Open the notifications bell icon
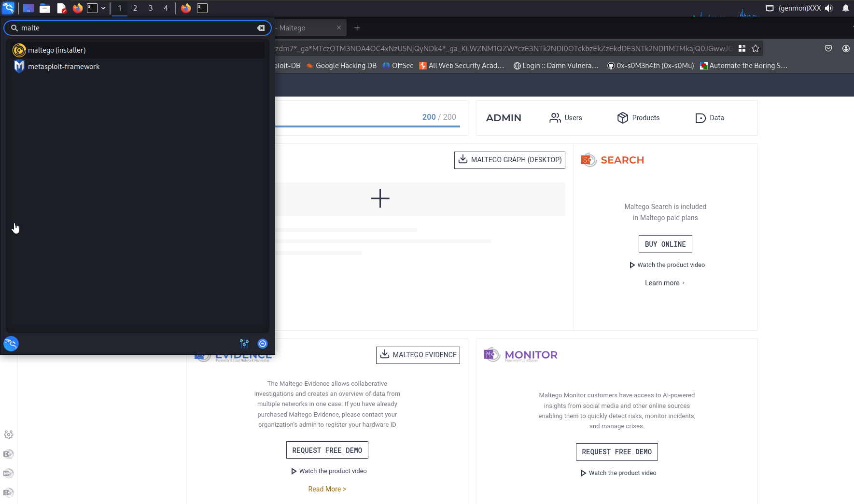 pyautogui.click(x=846, y=8)
